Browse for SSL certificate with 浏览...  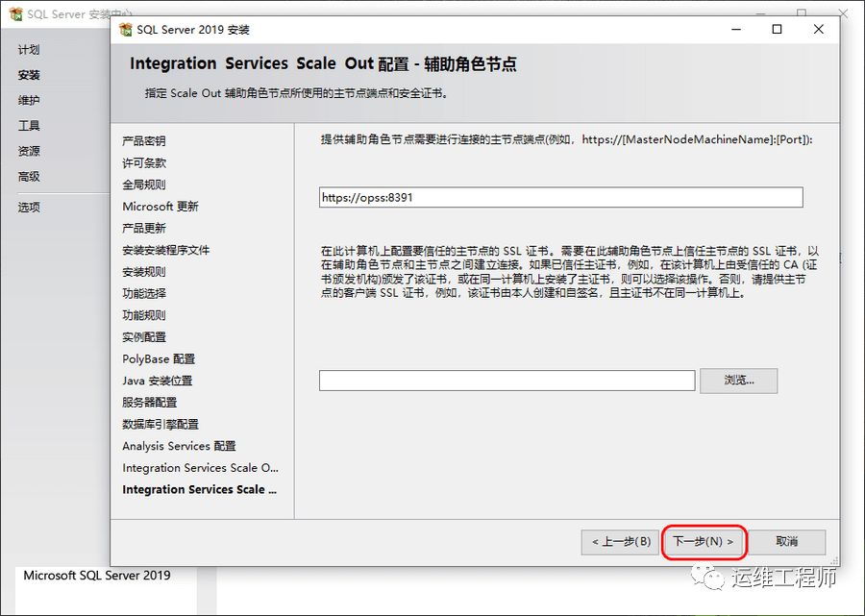click(x=739, y=381)
